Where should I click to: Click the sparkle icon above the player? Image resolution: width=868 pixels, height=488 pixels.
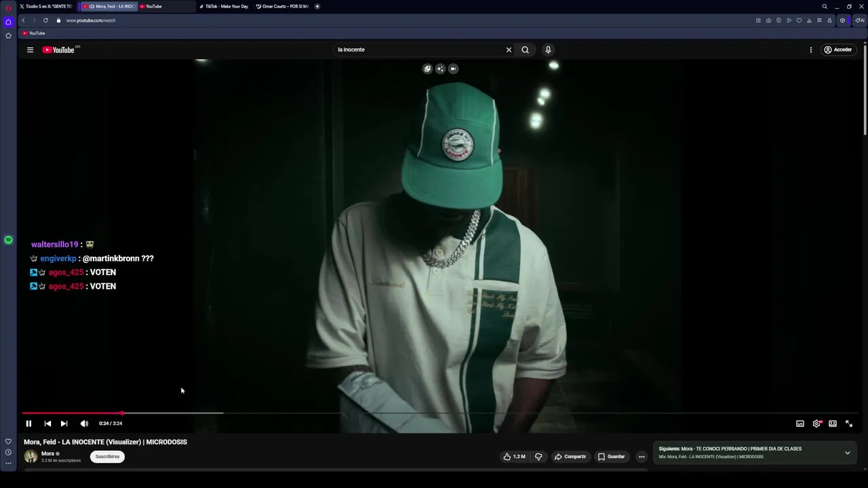click(x=440, y=68)
